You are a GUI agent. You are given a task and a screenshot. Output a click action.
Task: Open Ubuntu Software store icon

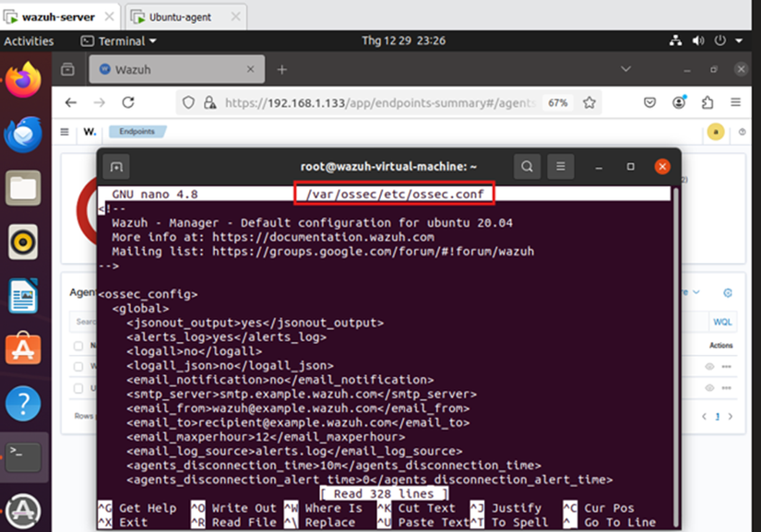[23, 349]
